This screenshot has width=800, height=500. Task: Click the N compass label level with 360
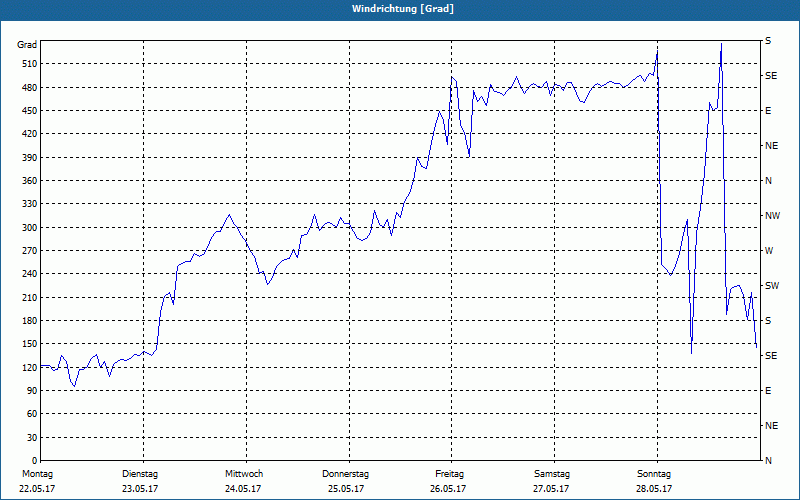tap(768, 181)
